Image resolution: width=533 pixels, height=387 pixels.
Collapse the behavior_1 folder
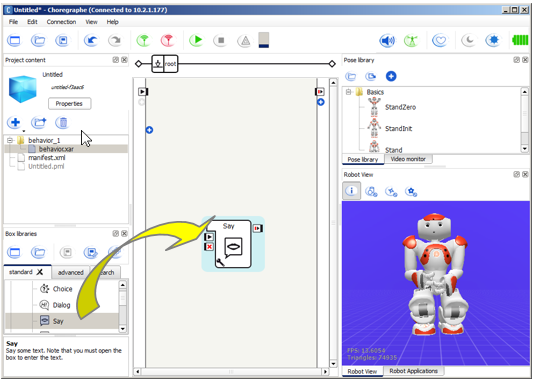10,140
